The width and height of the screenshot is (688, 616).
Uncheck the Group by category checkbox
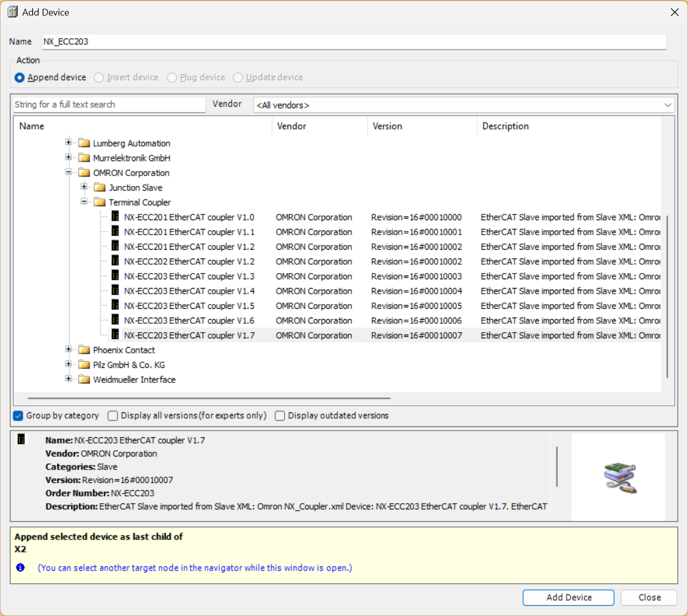[x=18, y=416]
